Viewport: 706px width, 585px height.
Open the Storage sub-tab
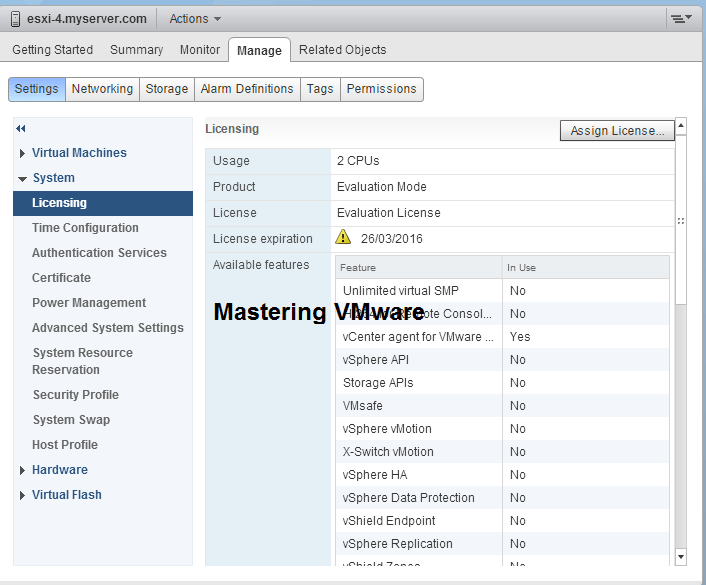167,89
